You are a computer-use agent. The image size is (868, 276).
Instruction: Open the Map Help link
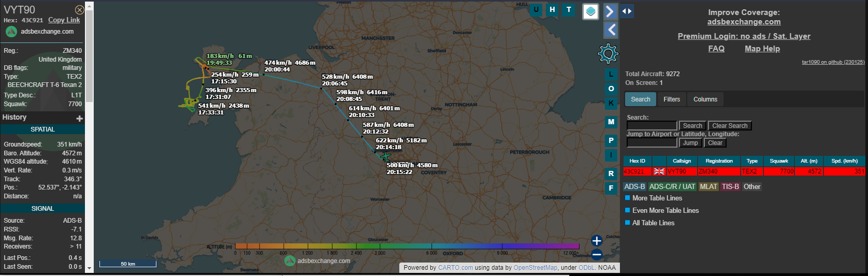pos(762,49)
